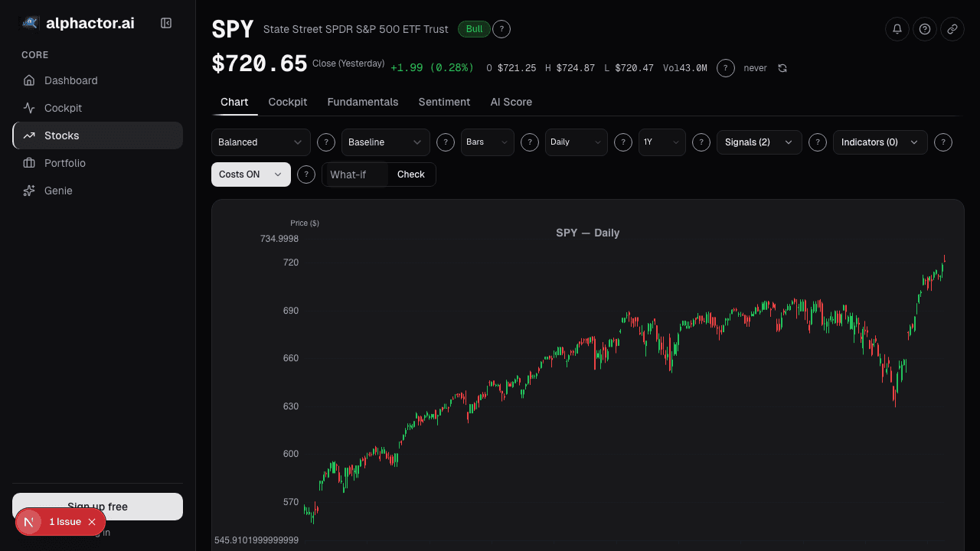Click help icon beside Bull badge
The width and height of the screenshot is (980, 551).
pos(501,29)
